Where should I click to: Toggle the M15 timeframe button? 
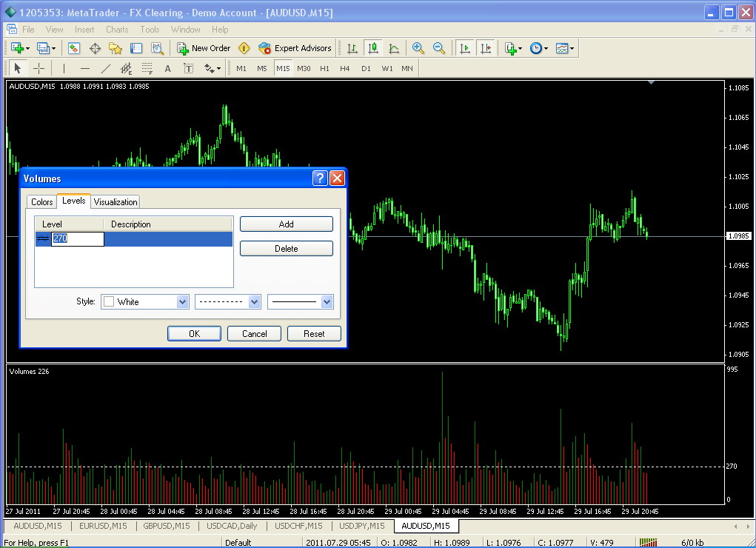click(283, 68)
